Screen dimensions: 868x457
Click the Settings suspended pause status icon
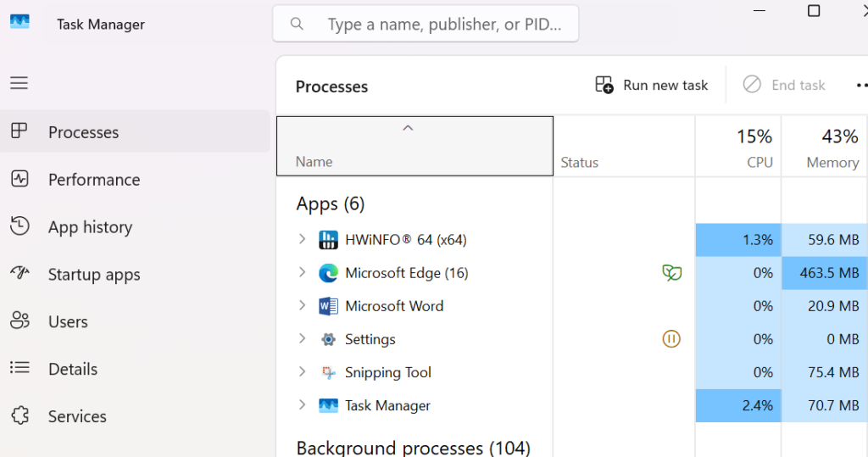pos(671,338)
